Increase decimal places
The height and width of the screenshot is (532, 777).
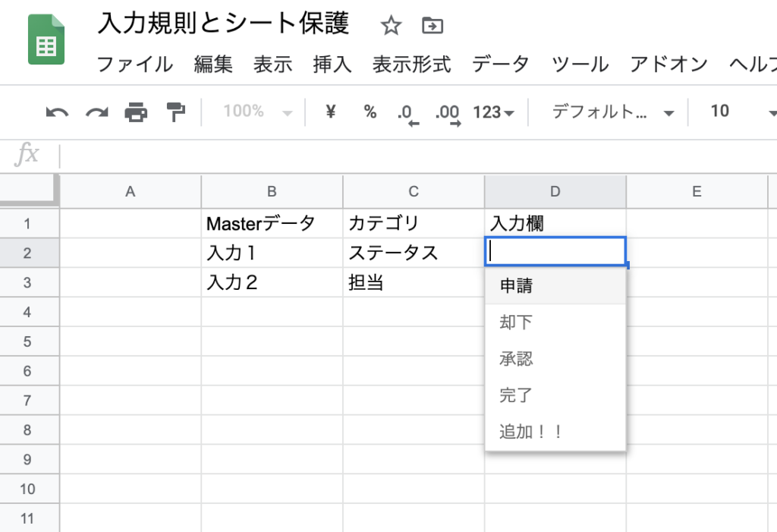(448, 114)
